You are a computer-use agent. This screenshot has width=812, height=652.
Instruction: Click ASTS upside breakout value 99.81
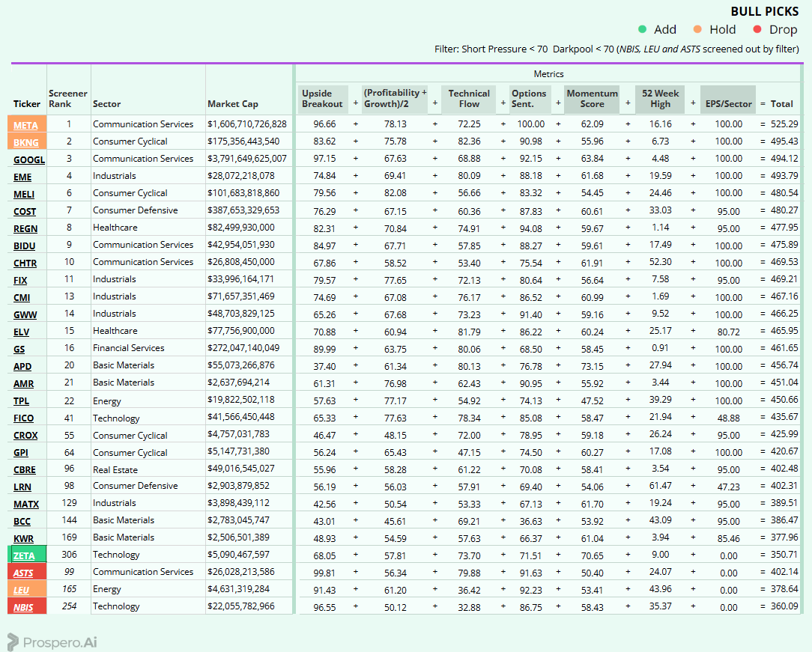[324, 573]
